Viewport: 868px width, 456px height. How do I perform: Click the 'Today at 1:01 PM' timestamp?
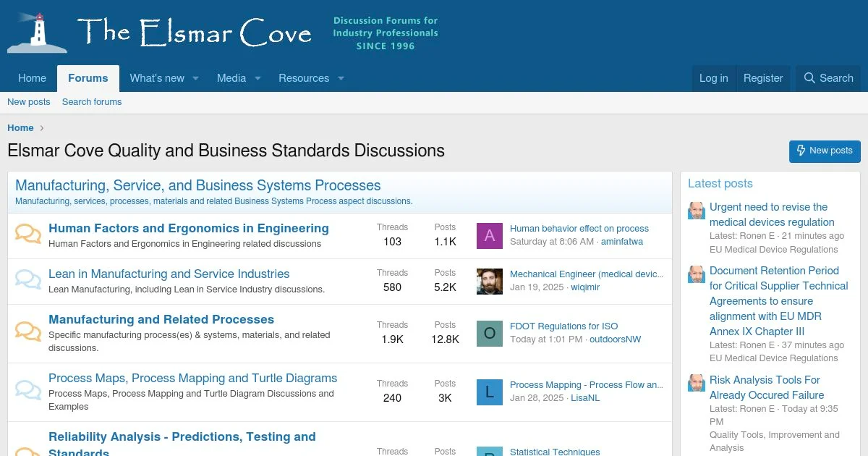tap(546, 339)
